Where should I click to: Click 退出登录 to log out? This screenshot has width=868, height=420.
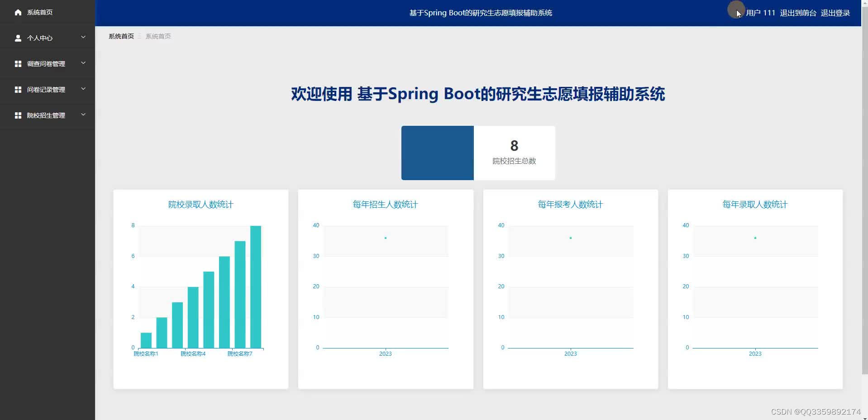[x=835, y=13]
